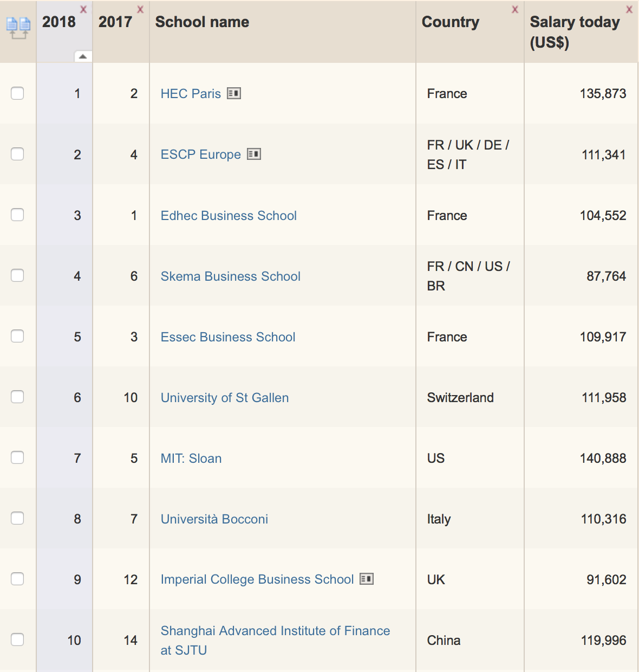The height and width of the screenshot is (672, 639).
Task: Tick the checkbox for ESCP Europe
Action: pyautogui.click(x=17, y=154)
